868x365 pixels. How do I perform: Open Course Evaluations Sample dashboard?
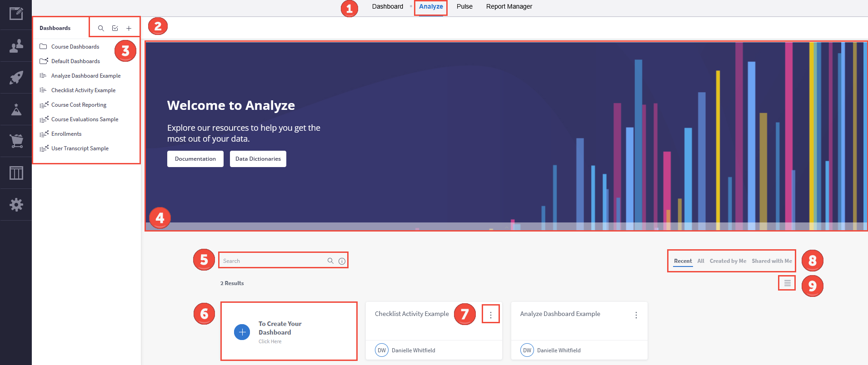click(x=85, y=119)
